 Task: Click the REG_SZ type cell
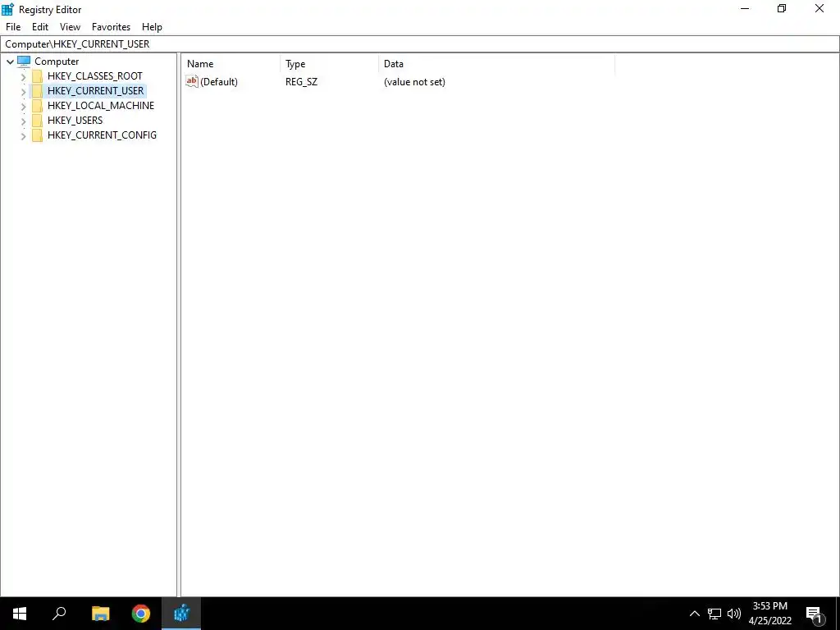(x=301, y=81)
